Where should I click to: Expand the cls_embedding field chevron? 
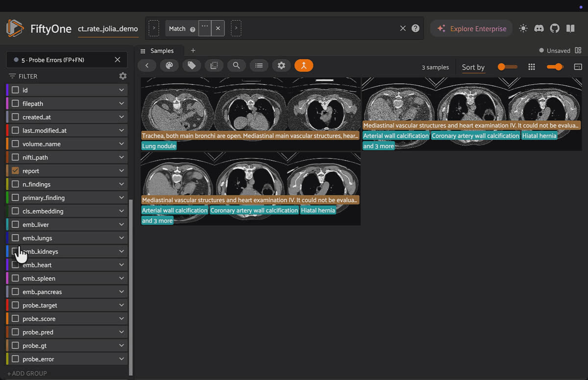point(122,211)
